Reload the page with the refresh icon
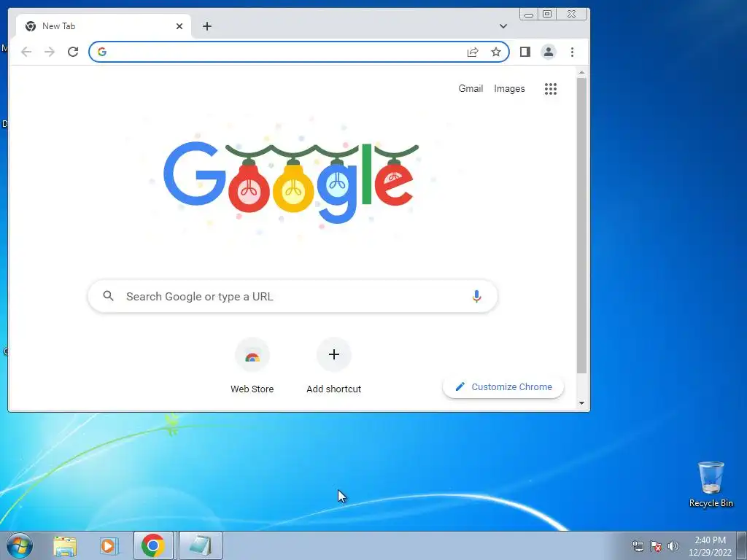The image size is (747, 560). tap(73, 52)
